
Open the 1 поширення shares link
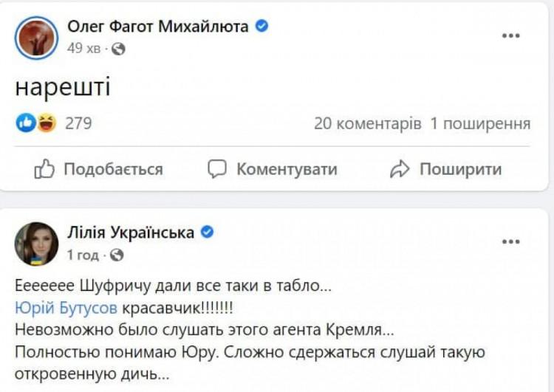point(480,123)
